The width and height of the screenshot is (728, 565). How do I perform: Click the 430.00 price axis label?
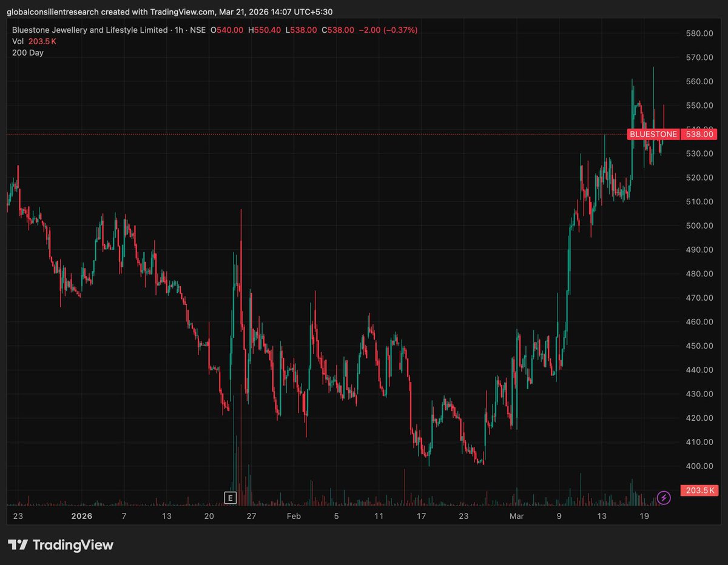(699, 394)
